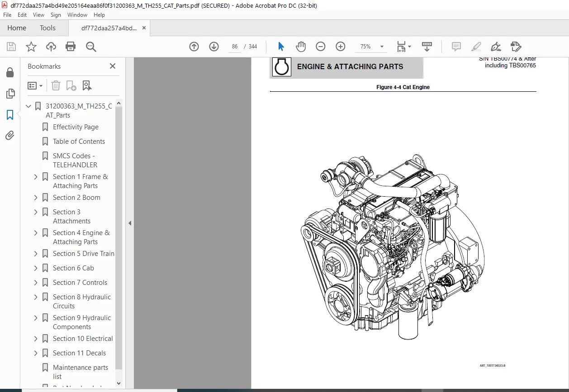569x392 pixels.
Task: Click the Save file icon
Action: [11, 47]
